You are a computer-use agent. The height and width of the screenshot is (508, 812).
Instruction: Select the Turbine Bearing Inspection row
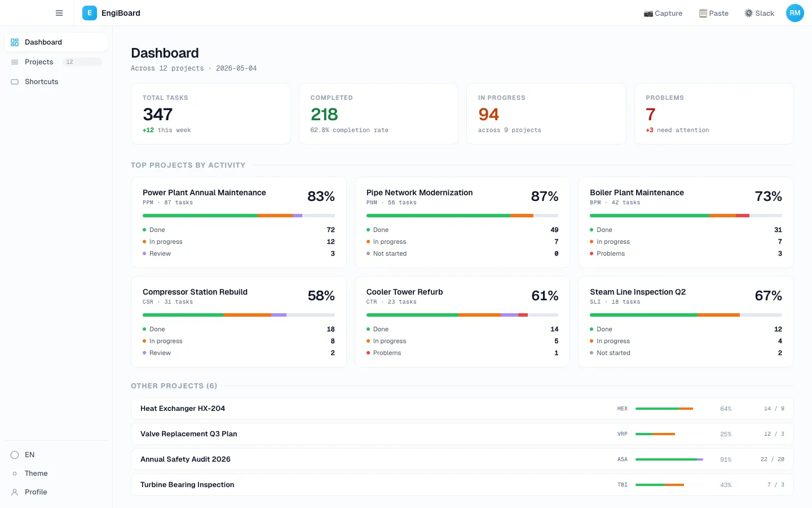point(462,485)
